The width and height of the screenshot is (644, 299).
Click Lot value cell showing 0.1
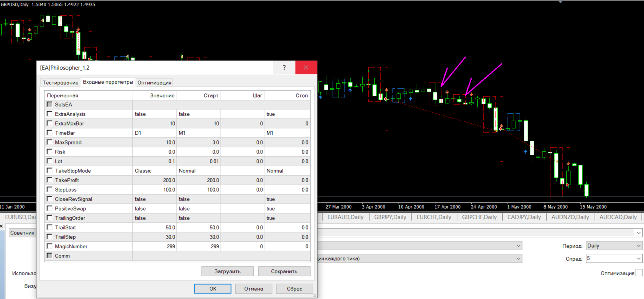click(155, 161)
